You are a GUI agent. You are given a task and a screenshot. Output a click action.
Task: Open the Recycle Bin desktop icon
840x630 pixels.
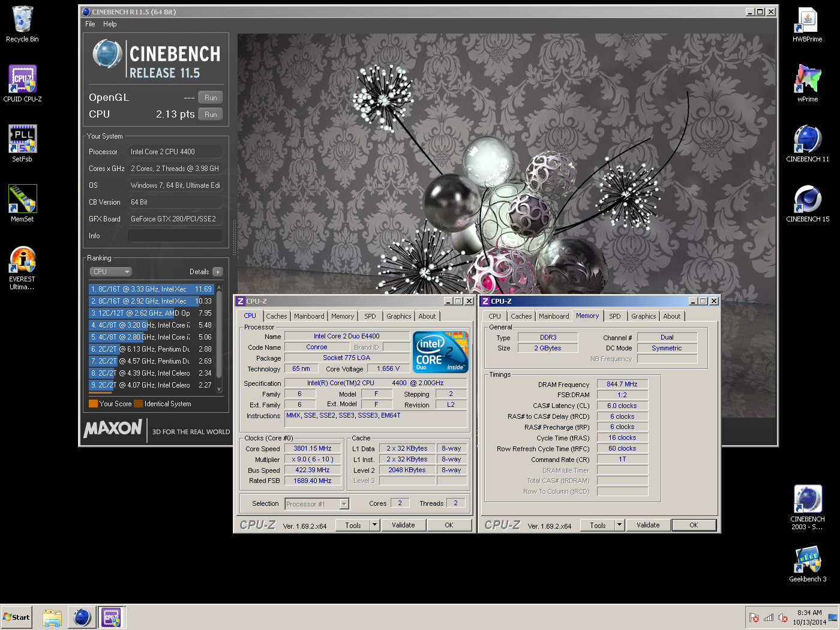[22, 24]
